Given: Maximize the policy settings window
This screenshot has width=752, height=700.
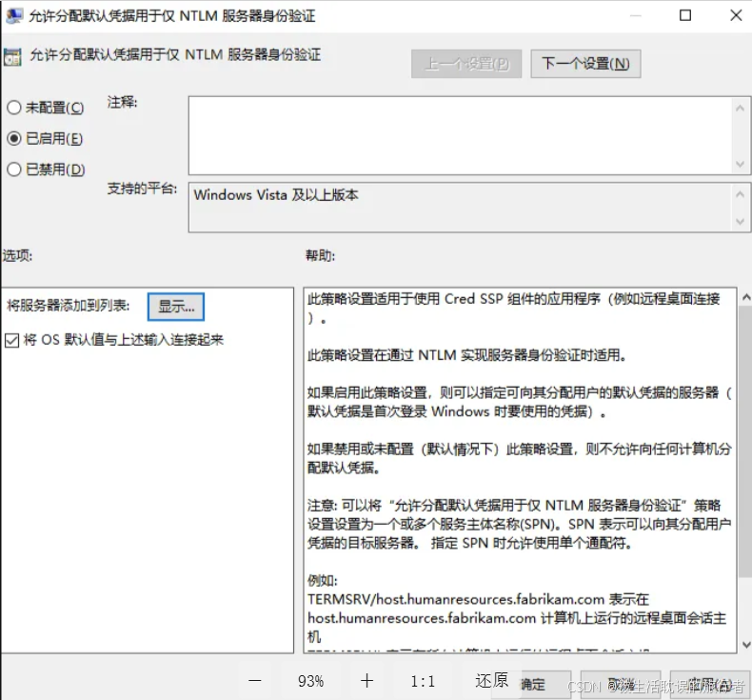Looking at the screenshot, I should [x=685, y=15].
